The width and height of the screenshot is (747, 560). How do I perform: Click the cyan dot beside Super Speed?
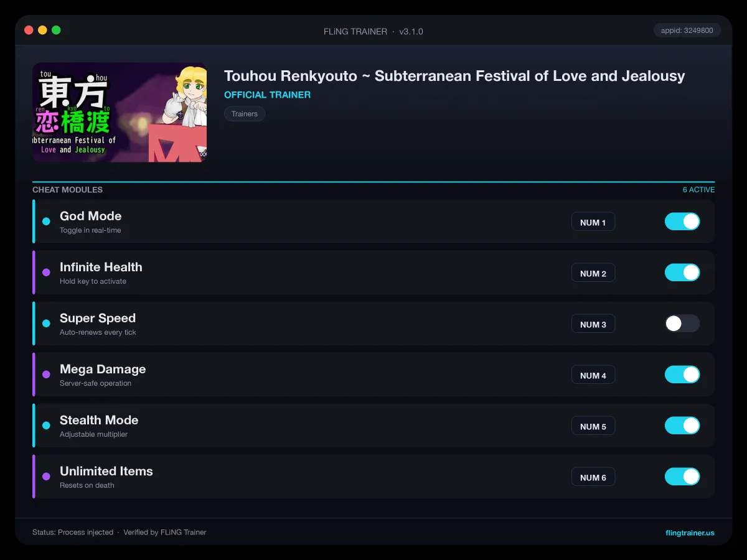tap(46, 324)
